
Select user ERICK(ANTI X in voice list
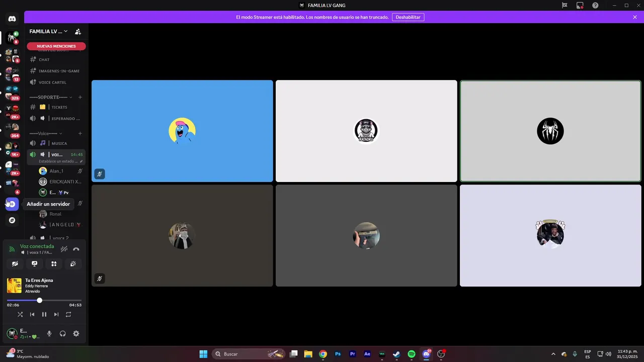tap(60, 182)
